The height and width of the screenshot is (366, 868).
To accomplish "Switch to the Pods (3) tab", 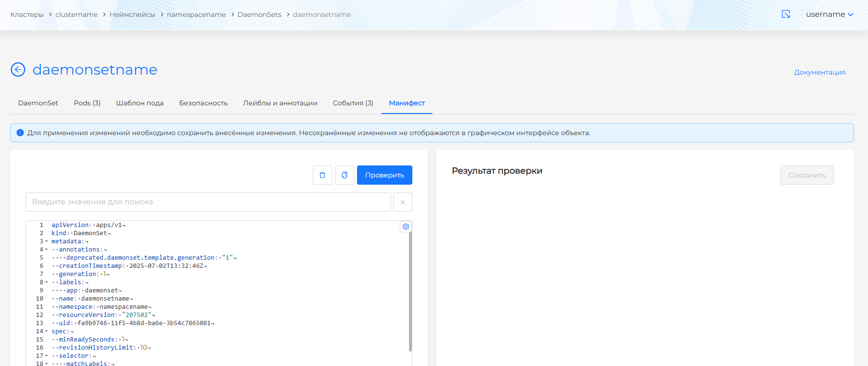I will point(87,103).
